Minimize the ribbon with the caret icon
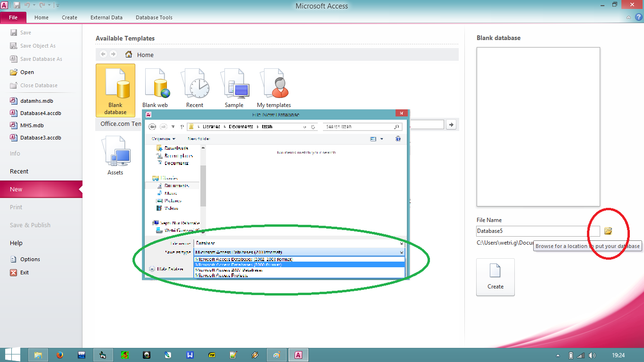This screenshot has width=644, height=362. (629, 17)
